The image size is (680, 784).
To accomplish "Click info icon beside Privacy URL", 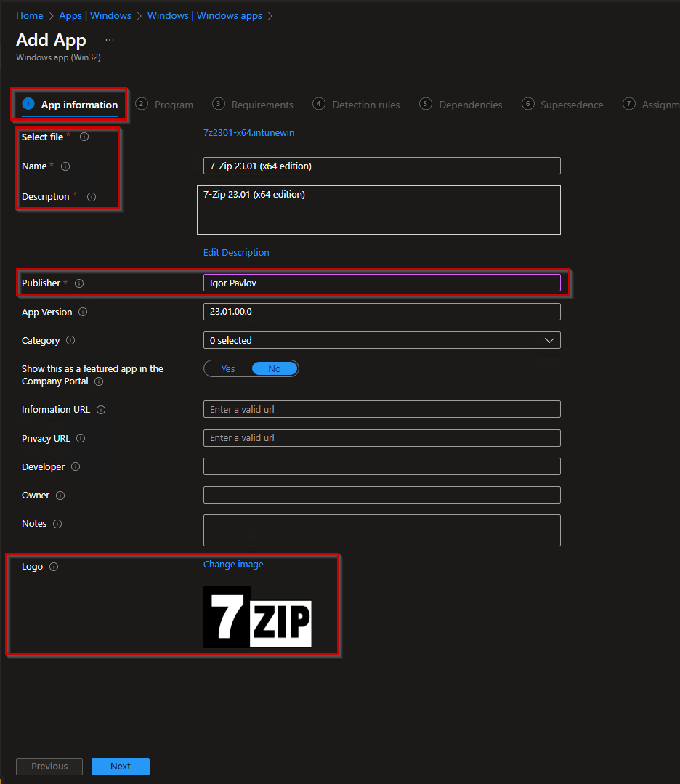I will tap(81, 438).
